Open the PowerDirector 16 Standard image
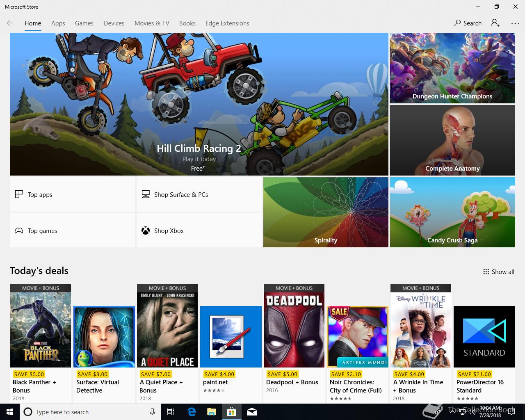 pyautogui.click(x=484, y=337)
